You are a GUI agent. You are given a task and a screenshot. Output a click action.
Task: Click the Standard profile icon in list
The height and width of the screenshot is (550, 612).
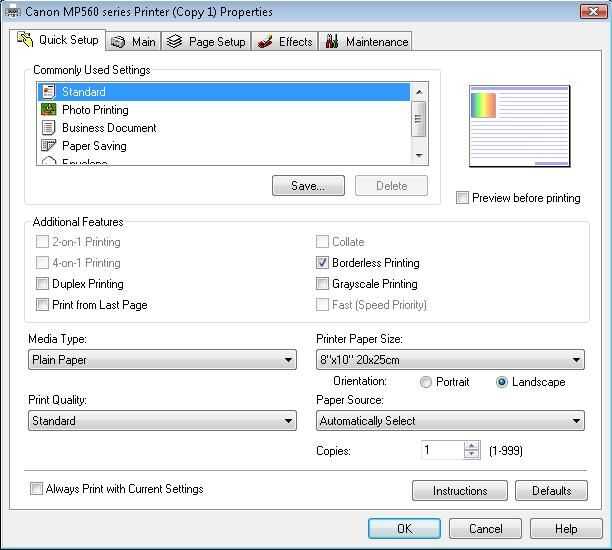[49, 92]
